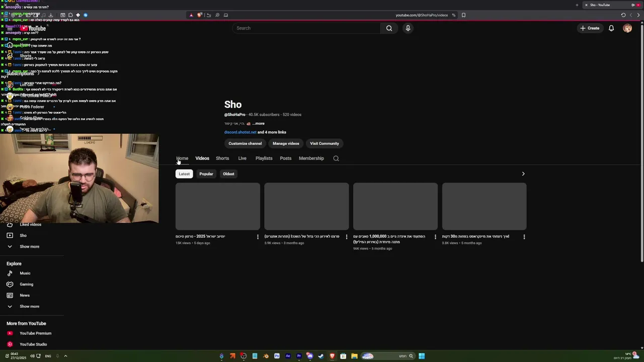644x362 pixels.
Task: Open the notifications bell
Action: 611,28
